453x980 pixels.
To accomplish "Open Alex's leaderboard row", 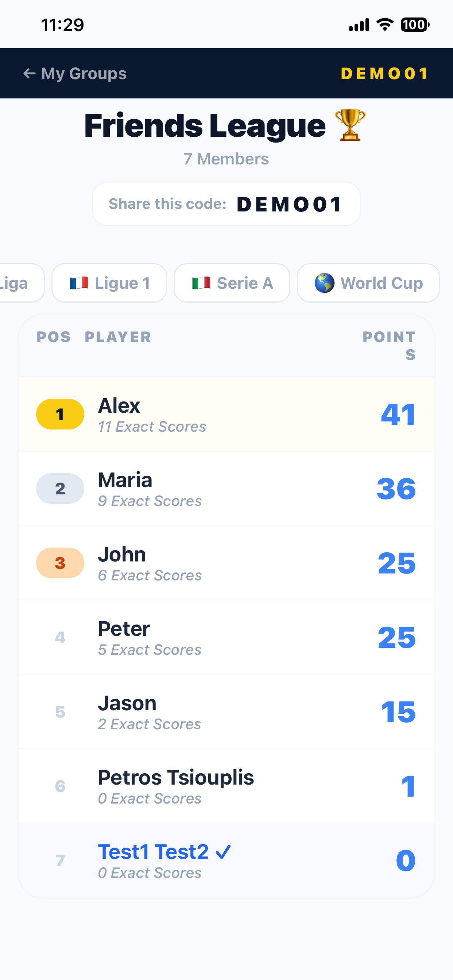I will [x=226, y=414].
